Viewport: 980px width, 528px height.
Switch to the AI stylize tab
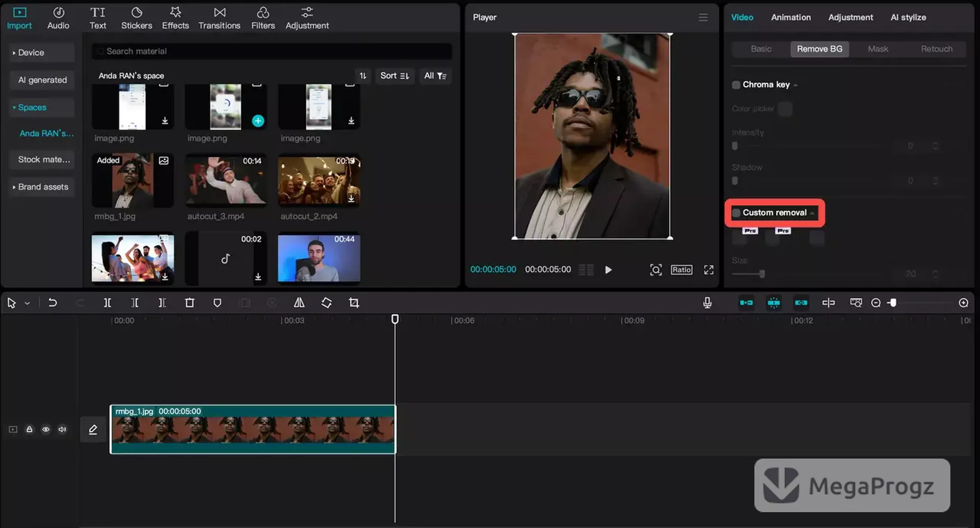(x=908, y=17)
